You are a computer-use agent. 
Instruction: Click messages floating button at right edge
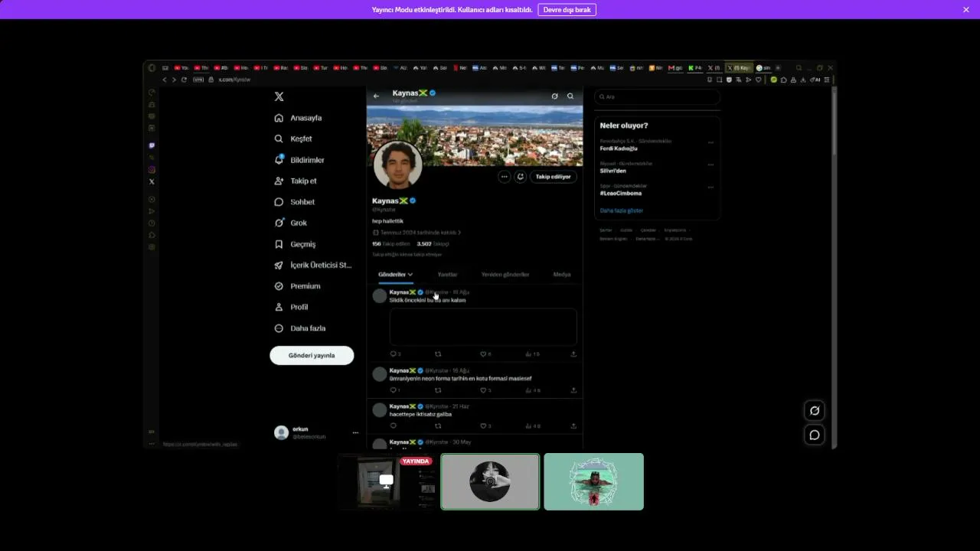[x=815, y=435]
